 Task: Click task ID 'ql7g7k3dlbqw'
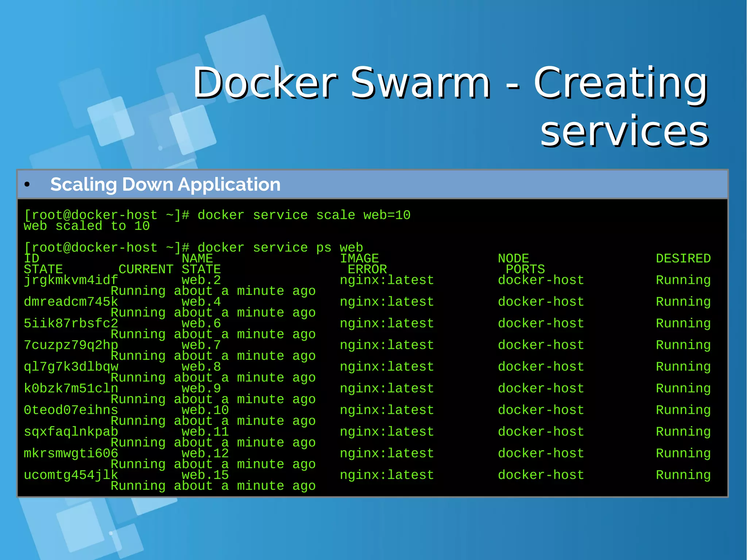click(x=71, y=367)
